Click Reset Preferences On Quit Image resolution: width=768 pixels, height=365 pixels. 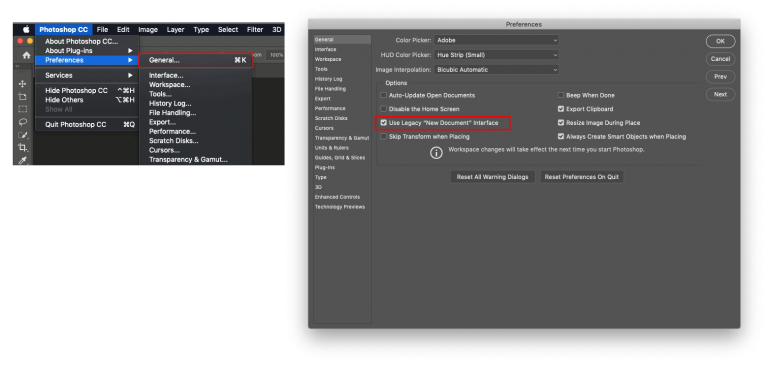(x=581, y=177)
